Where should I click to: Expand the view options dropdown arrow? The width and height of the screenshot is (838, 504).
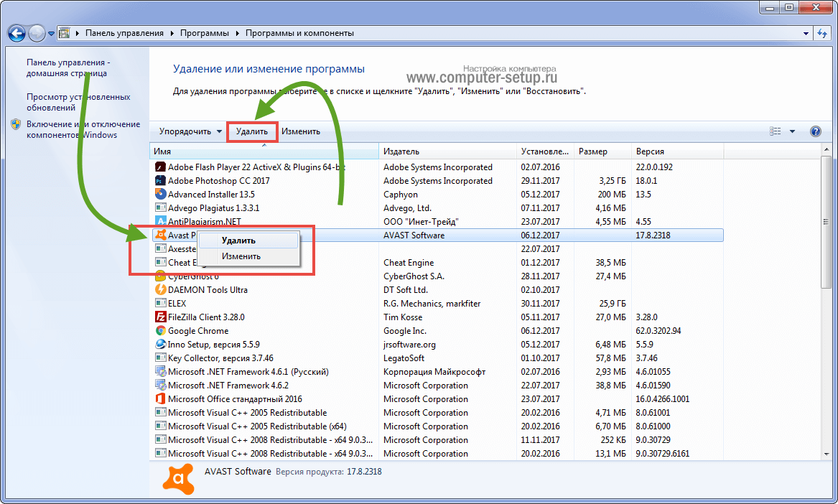[x=792, y=131]
